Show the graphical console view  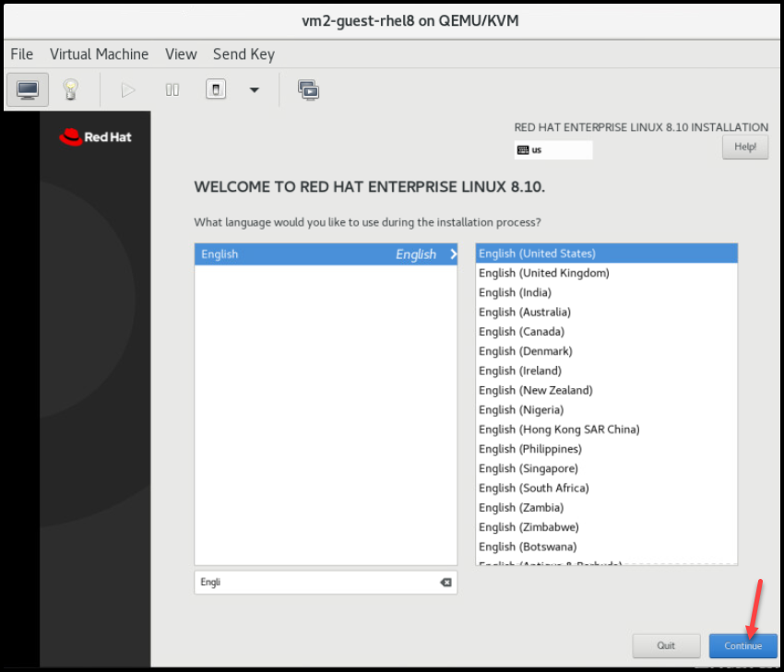coord(28,89)
